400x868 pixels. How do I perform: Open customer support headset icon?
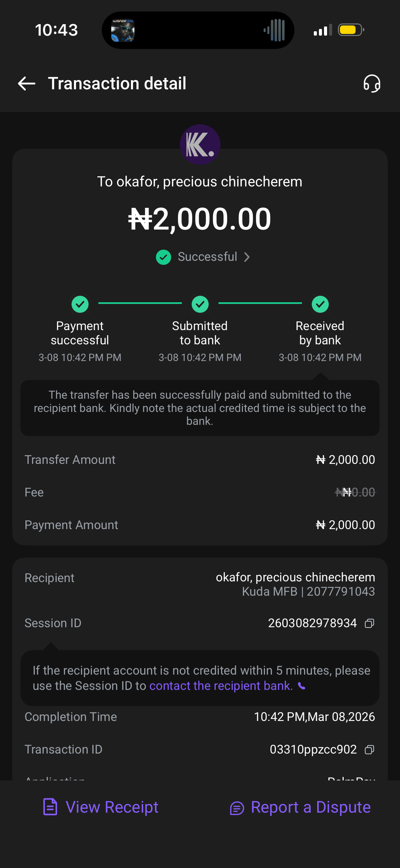click(x=372, y=84)
